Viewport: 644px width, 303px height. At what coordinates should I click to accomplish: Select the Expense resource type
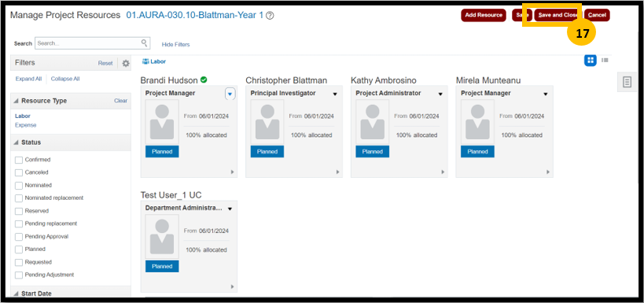(x=25, y=125)
